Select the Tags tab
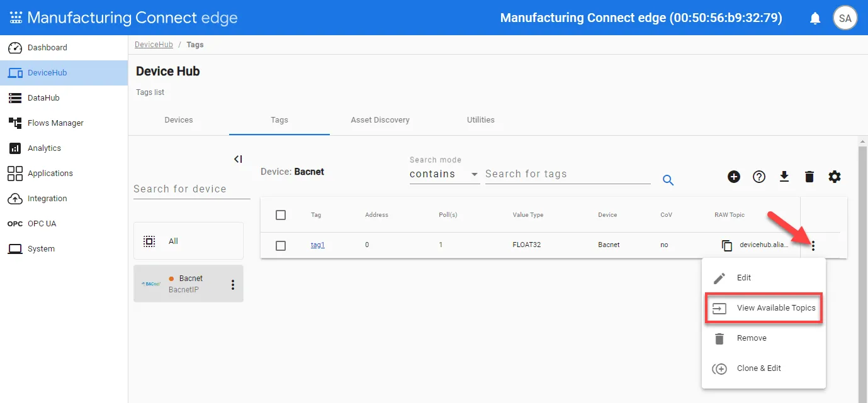The image size is (868, 403). (279, 120)
